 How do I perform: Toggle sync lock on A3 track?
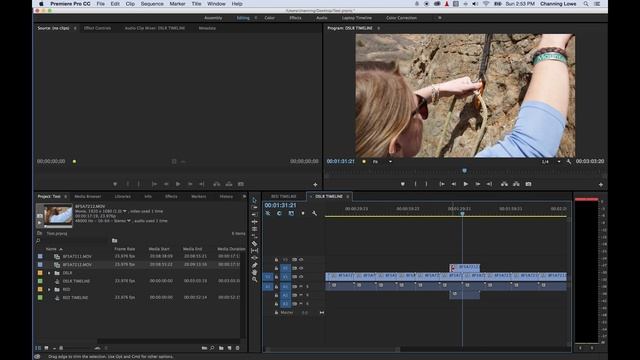(294, 304)
